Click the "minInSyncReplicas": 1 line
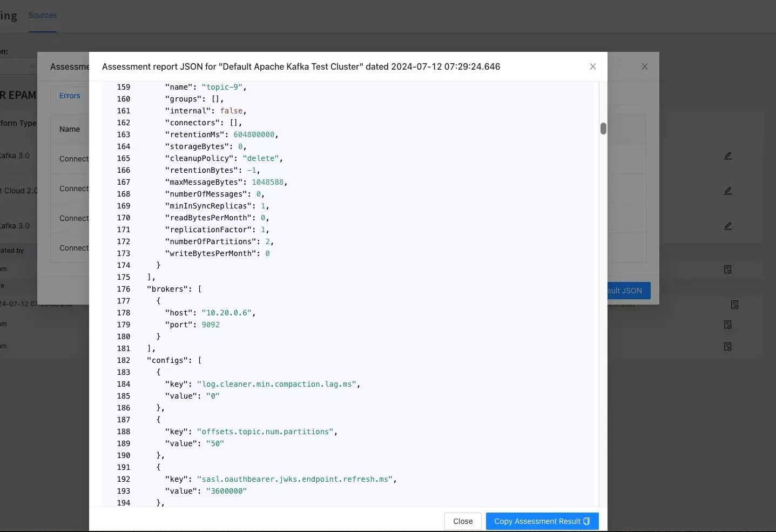The height and width of the screenshot is (532, 776). (217, 206)
